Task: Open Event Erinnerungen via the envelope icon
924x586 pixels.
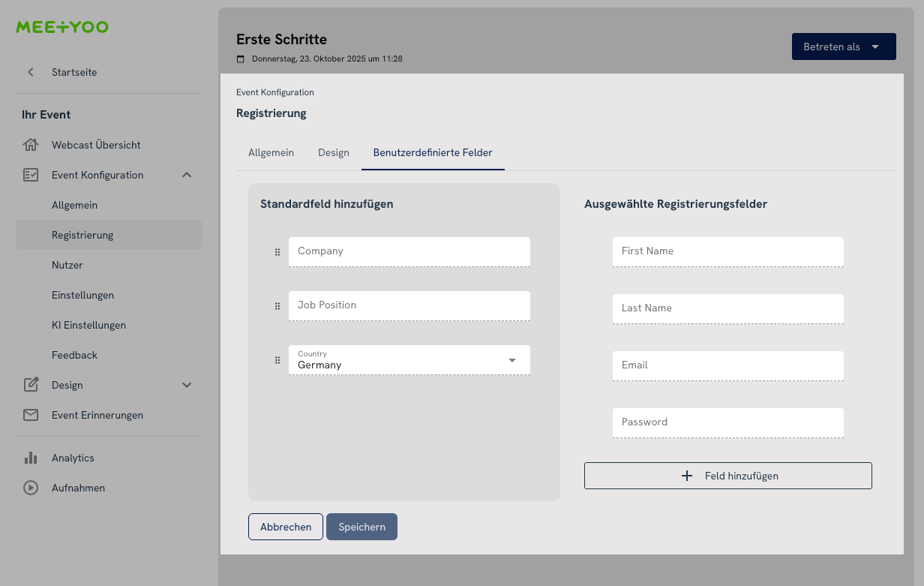Action: pyautogui.click(x=31, y=414)
